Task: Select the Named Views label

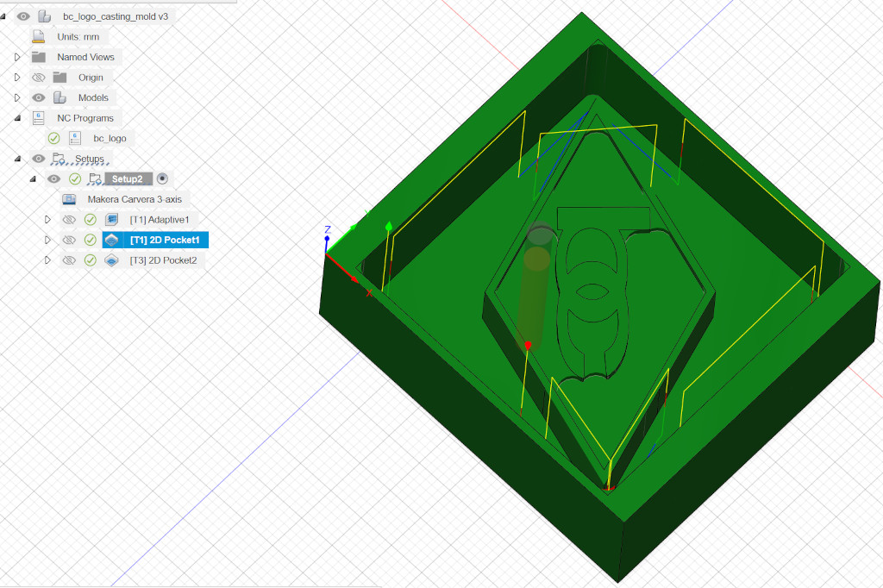Action: pos(85,57)
